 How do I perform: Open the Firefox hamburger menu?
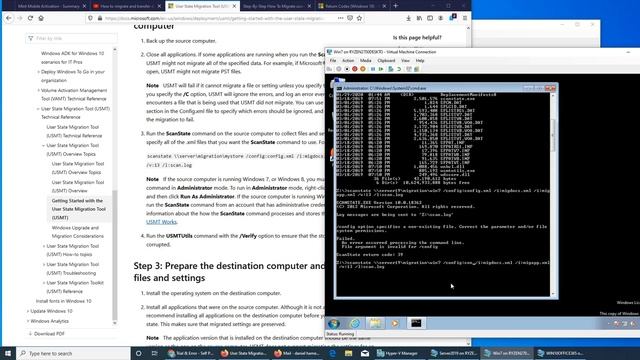click(x=464, y=18)
